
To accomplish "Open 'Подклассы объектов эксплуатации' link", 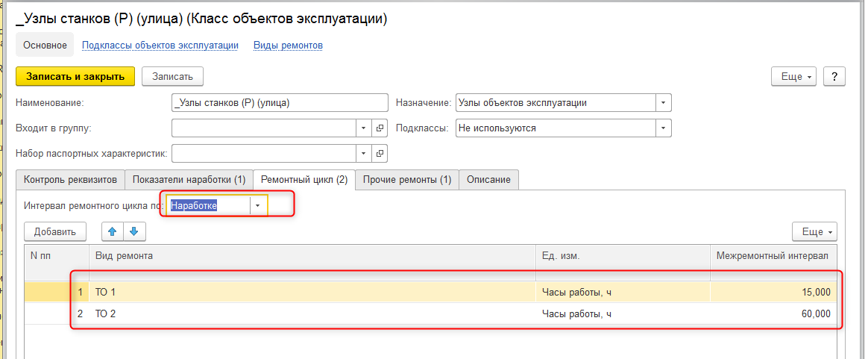I will click(160, 46).
